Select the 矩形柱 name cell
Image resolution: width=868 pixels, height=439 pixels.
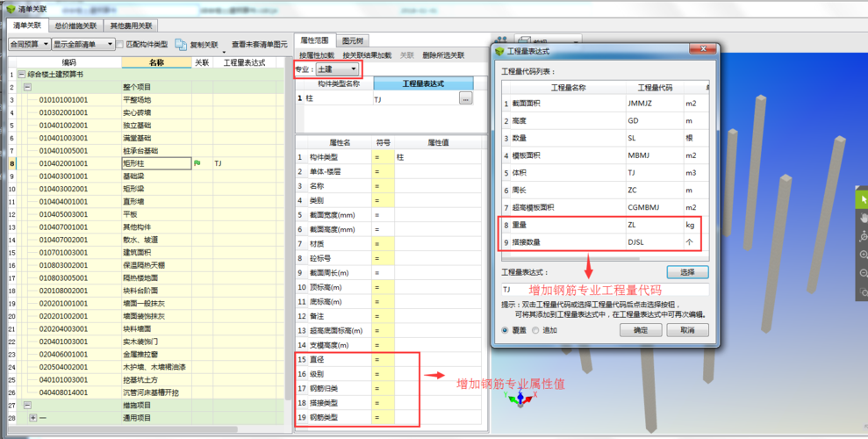click(156, 163)
